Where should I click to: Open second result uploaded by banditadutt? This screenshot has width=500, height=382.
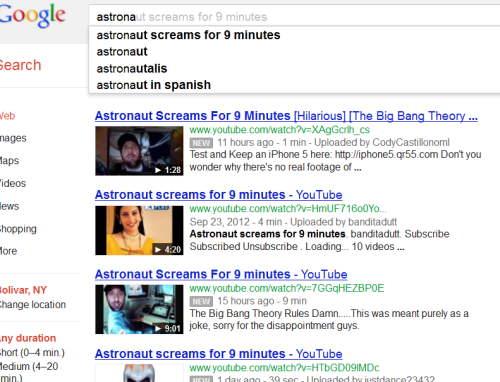pos(219,195)
